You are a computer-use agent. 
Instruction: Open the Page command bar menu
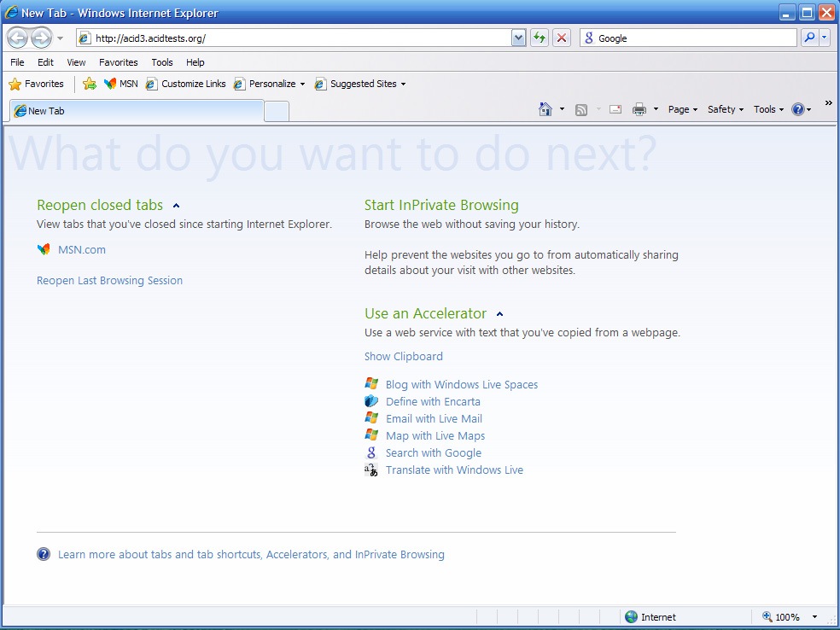(x=683, y=109)
